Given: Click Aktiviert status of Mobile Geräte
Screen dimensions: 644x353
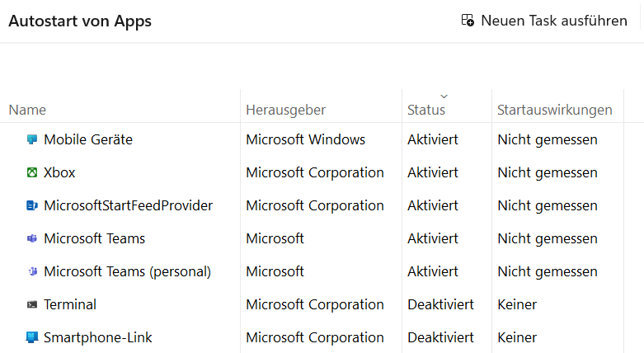Looking at the screenshot, I should 433,139.
